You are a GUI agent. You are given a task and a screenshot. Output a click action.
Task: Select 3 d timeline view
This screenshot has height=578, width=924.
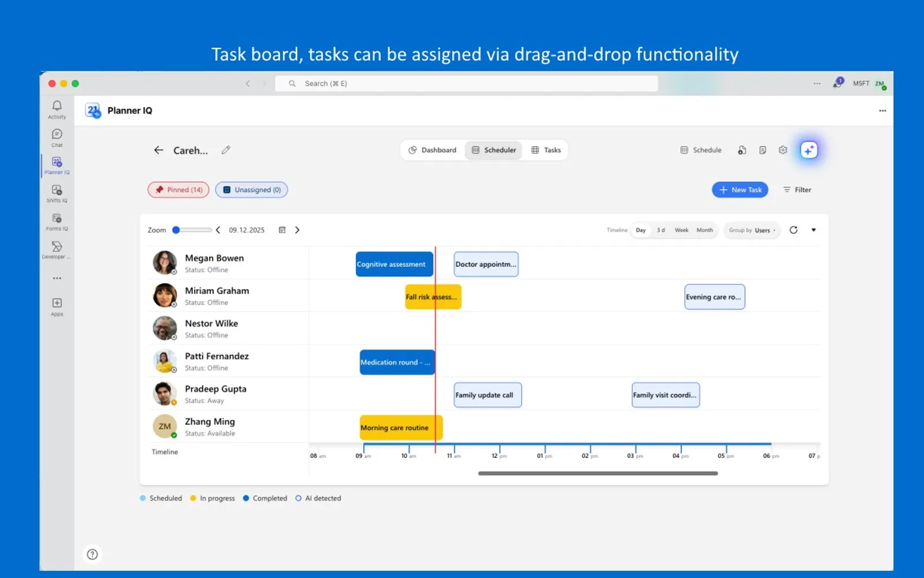tap(661, 230)
